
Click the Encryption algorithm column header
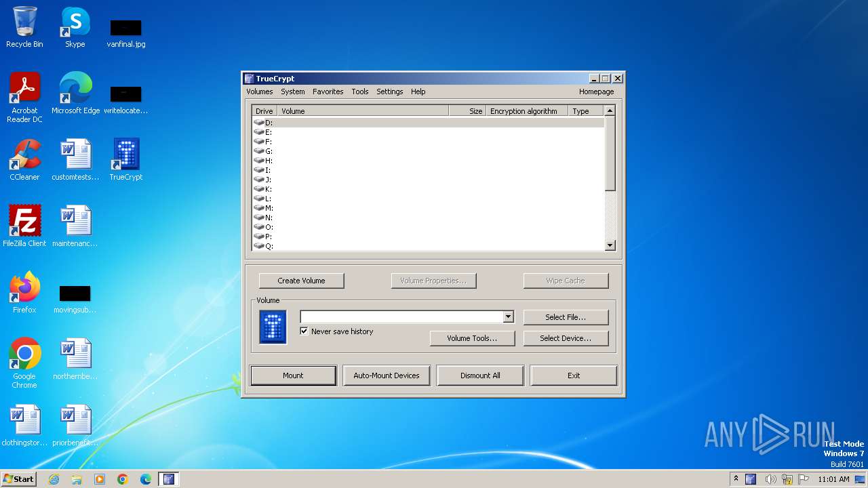click(527, 110)
